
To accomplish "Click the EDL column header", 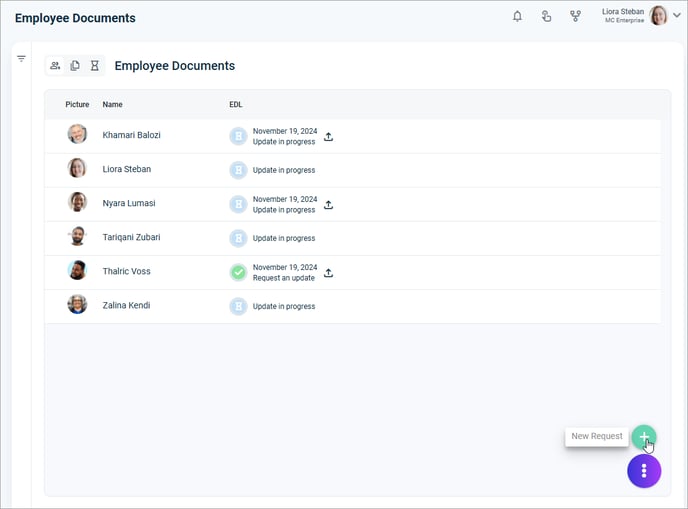I will point(236,104).
